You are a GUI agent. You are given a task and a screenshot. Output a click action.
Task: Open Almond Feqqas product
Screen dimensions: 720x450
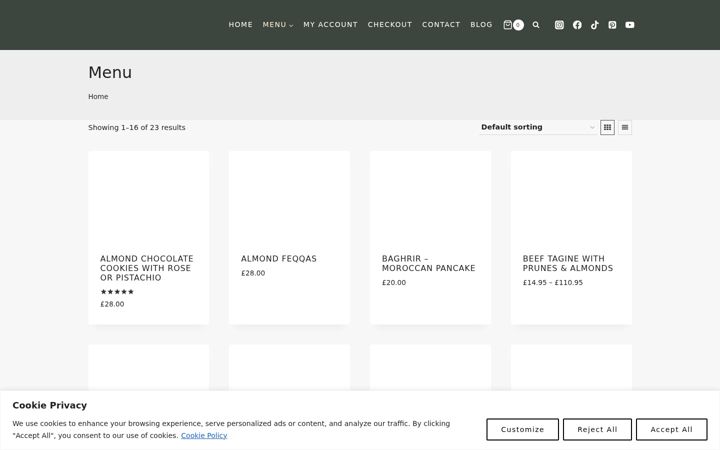point(279,259)
